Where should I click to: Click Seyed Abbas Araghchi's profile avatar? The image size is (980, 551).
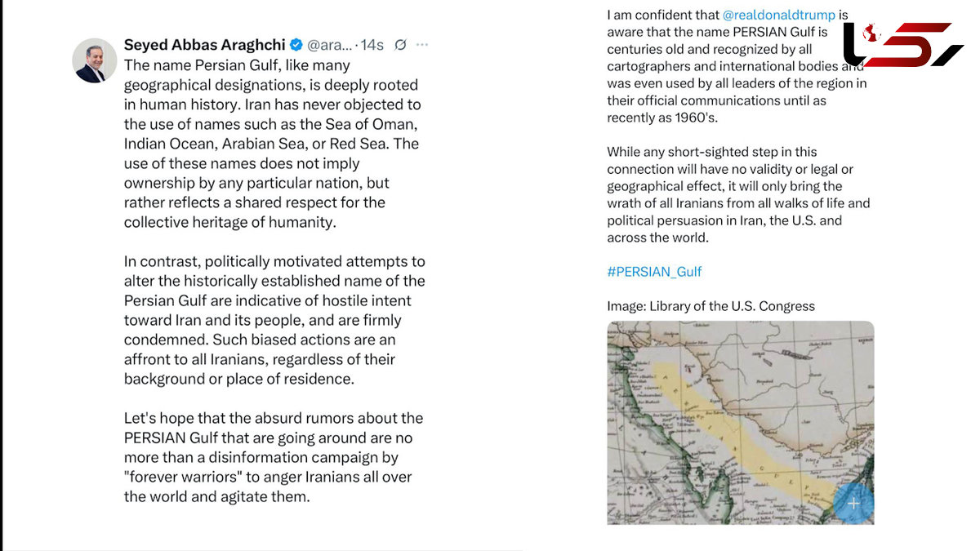pyautogui.click(x=95, y=60)
